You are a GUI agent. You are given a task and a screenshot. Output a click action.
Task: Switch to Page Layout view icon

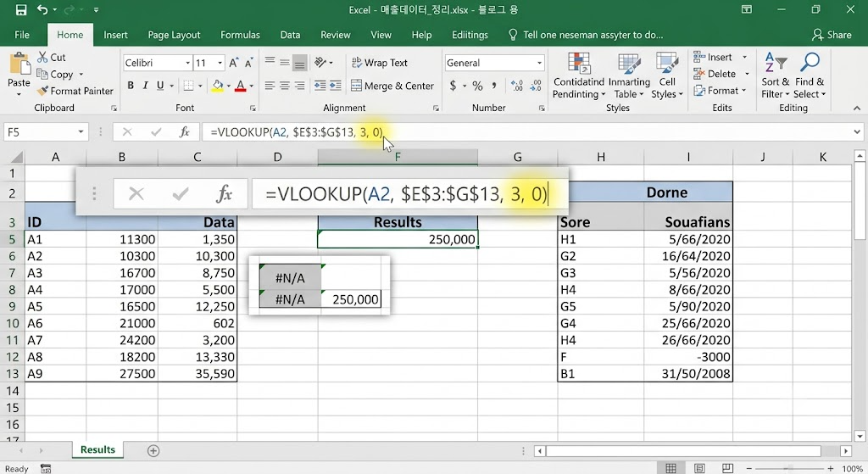pyautogui.click(x=699, y=468)
